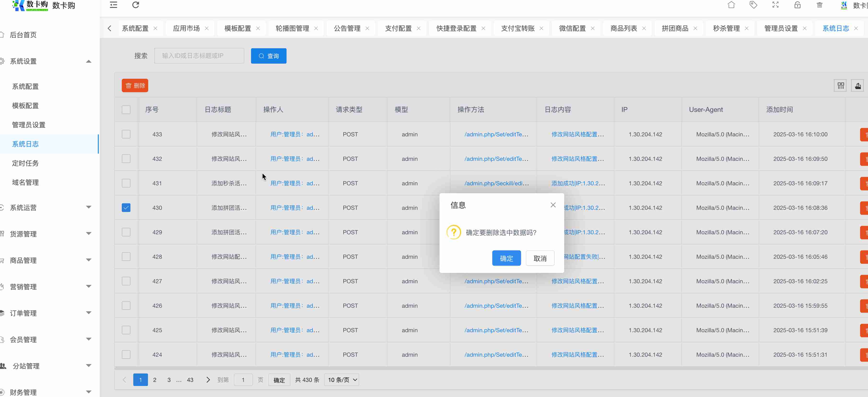Open the column filter grid icon
Screen dimensions: 868x397
841,86
